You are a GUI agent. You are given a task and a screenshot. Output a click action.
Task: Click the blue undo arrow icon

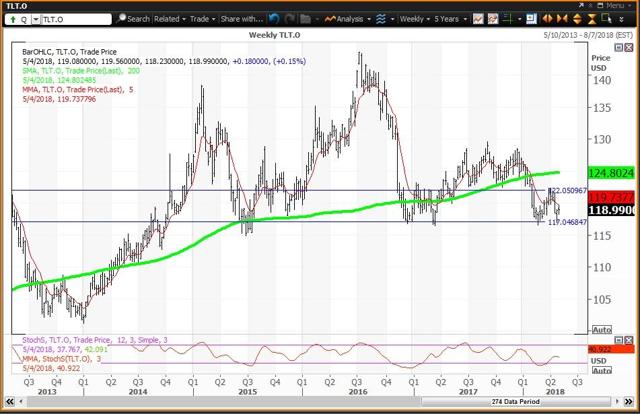[x=274, y=19]
